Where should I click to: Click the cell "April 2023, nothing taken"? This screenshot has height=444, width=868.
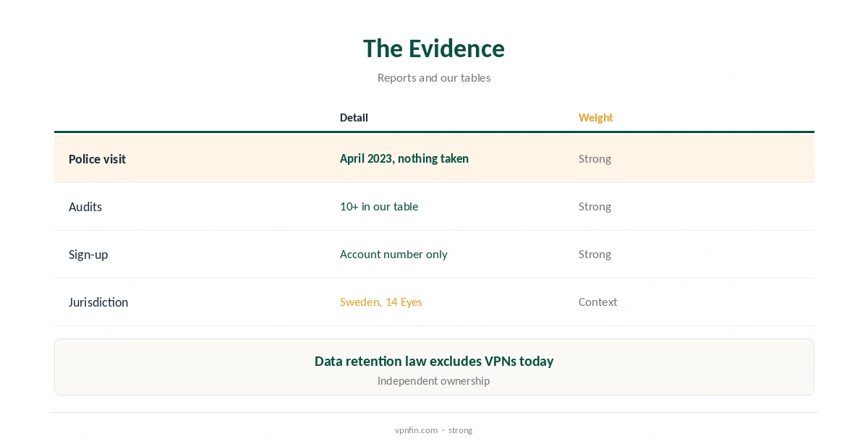[404, 158]
